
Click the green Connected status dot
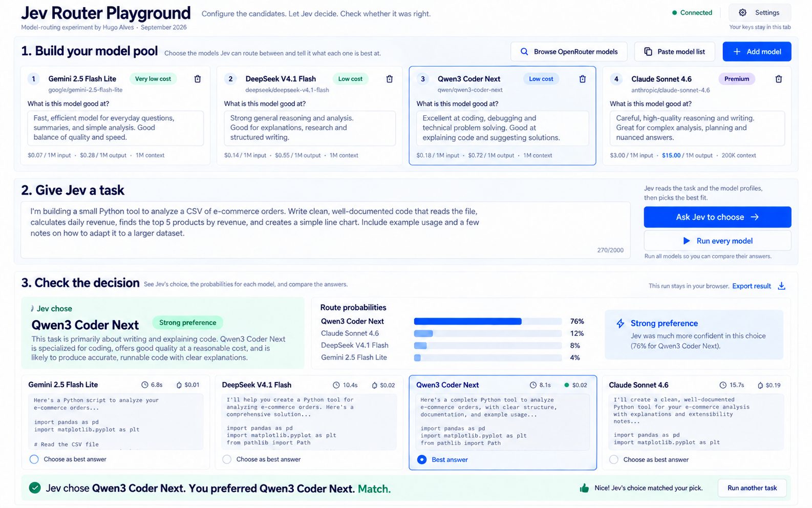coord(674,13)
